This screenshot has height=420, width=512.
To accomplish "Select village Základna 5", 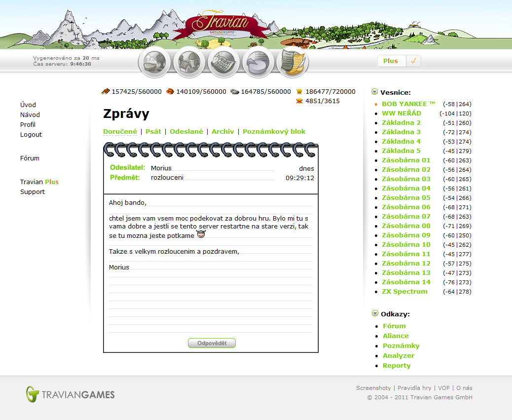I will [x=402, y=151].
